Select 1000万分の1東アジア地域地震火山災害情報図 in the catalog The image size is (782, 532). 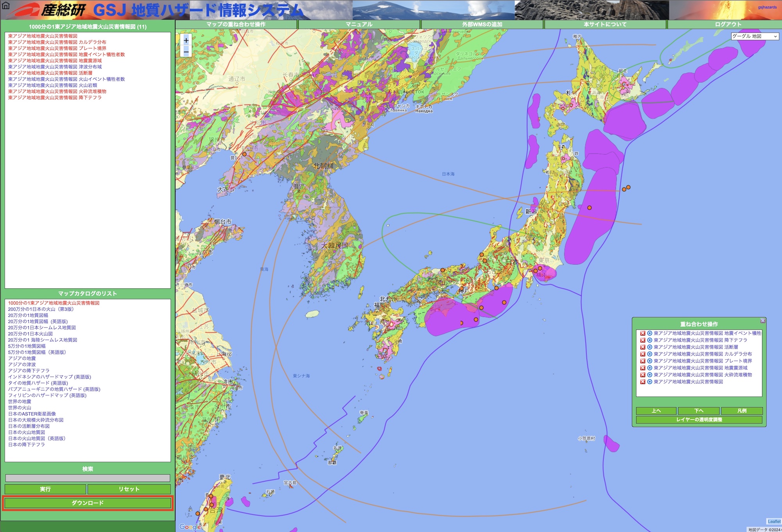[x=54, y=303]
